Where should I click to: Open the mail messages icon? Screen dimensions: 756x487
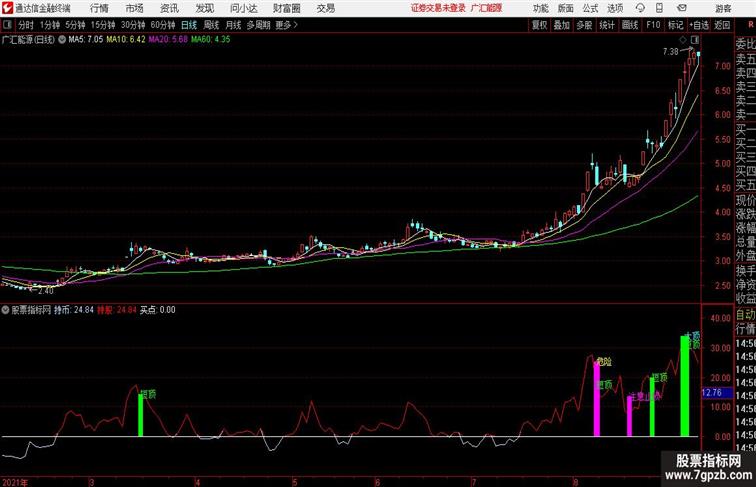point(682,8)
